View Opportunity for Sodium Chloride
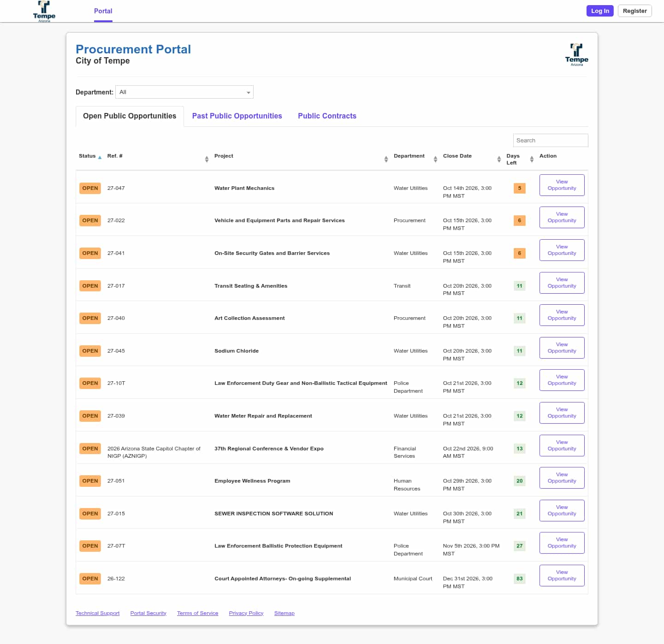Screen dimensions: 664x644 pyautogui.click(x=562, y=348)
